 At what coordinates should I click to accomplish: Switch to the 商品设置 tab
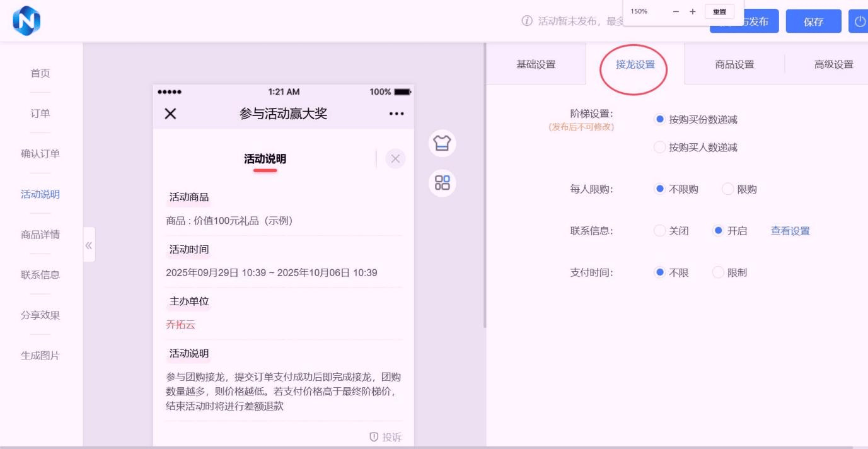point(734,64)
